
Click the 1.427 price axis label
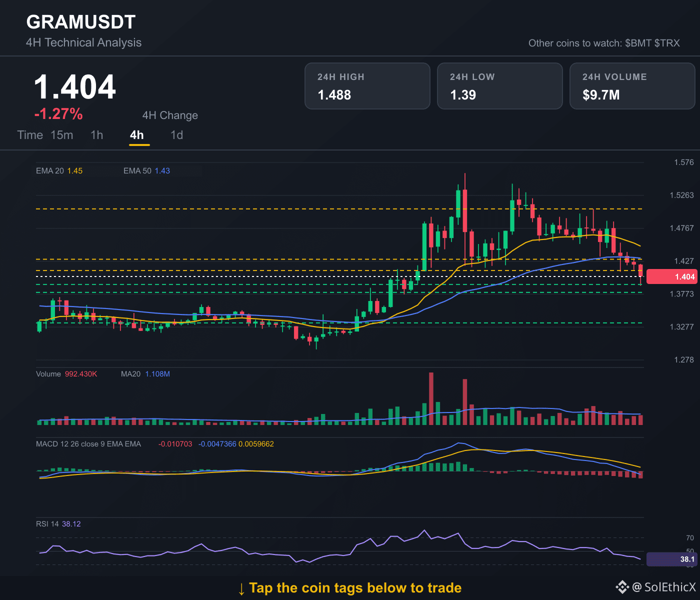(x=684, y=261)
